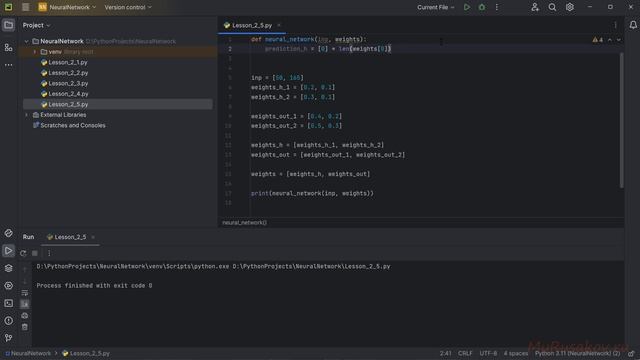Toggle read-only lock icon in status bar
The width and height of the screenshot is (640, 360).
631,353
